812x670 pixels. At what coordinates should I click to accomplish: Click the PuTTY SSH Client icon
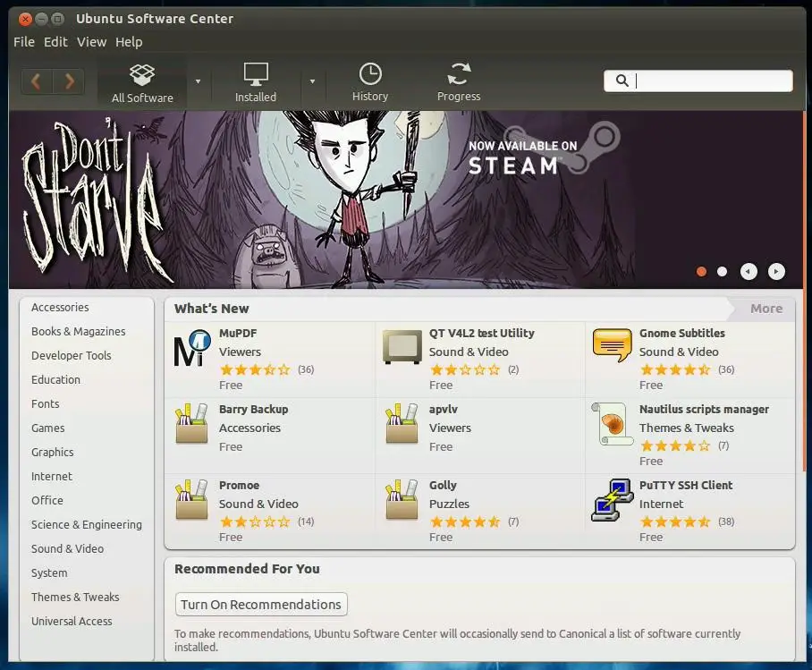click(x=612, y=500)
